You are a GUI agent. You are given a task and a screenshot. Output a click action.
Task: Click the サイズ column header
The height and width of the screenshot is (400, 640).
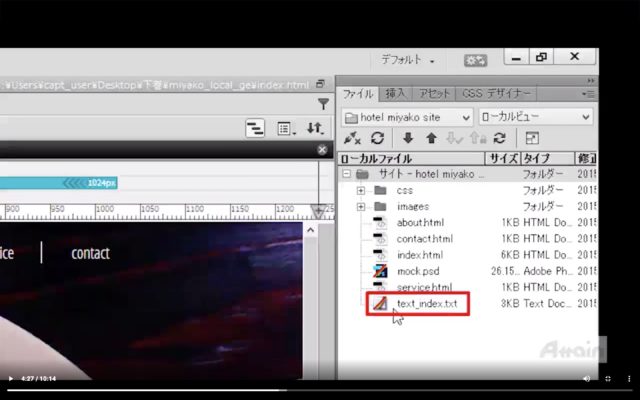[503, 158]
